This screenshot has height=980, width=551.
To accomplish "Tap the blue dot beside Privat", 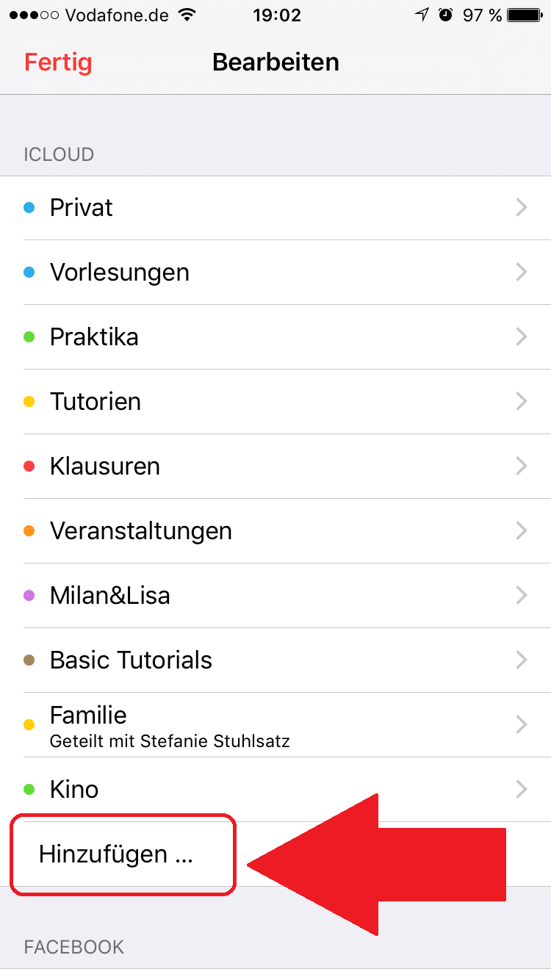I will [x=29, y=208].
